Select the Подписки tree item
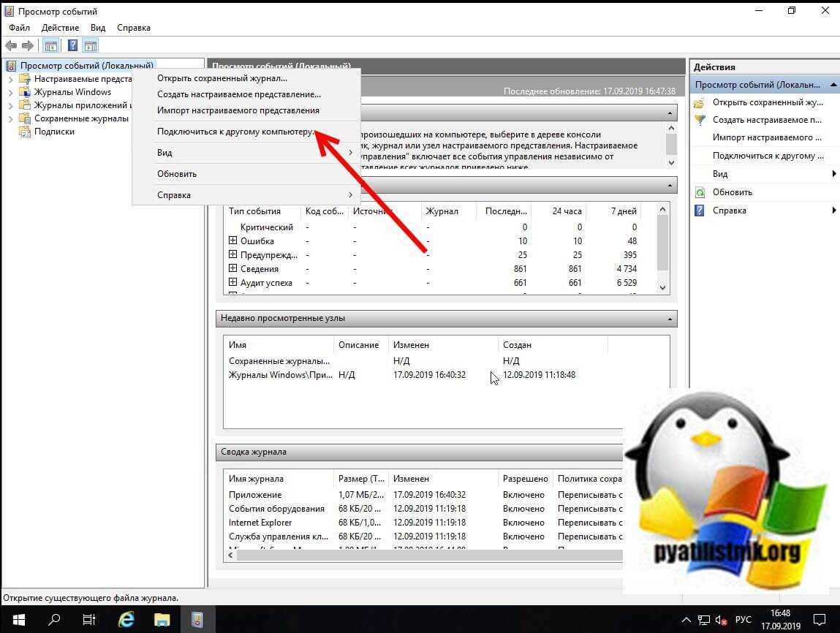The width and height of the screenshot is (840, 633). point(54,132)
